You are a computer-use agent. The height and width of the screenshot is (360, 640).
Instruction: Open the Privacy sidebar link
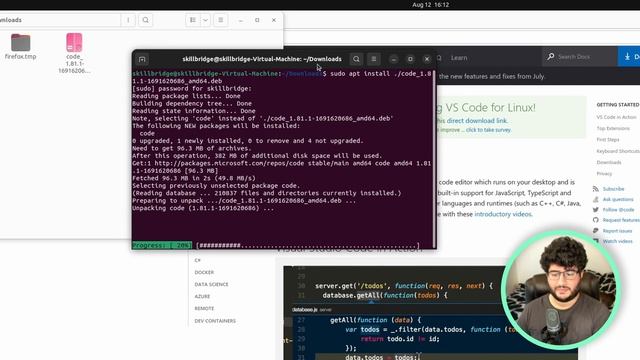604,173
